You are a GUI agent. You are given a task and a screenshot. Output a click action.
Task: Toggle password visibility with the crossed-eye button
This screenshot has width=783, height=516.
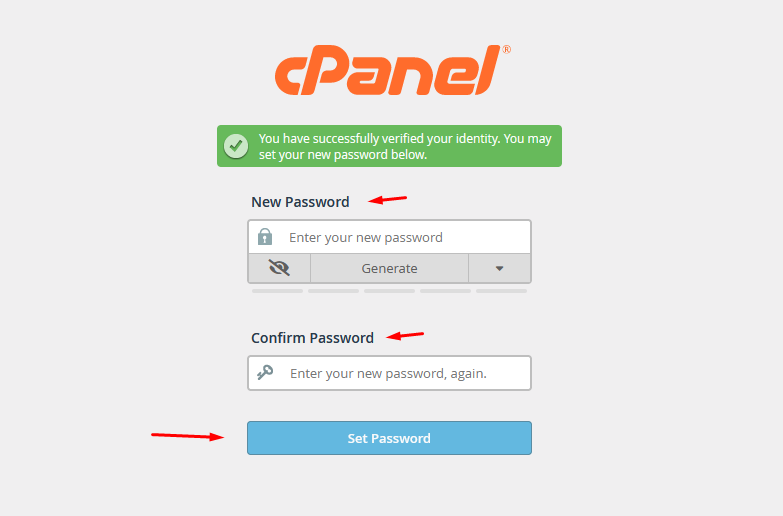coord(279,268)
